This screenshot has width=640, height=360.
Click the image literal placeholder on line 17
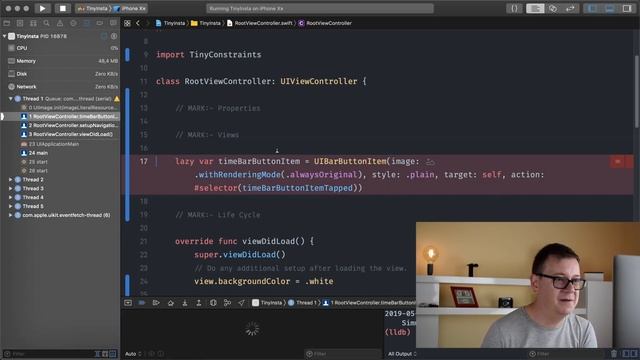coord(430,162)
